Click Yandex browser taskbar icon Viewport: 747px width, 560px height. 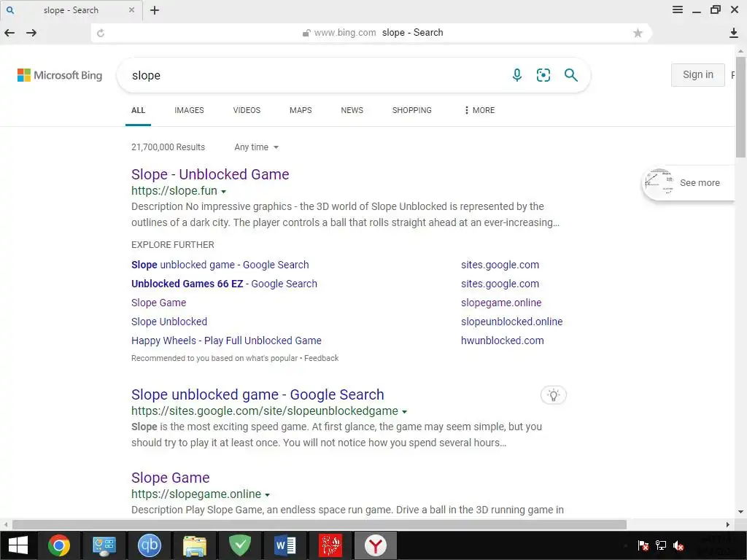(x=376, y=545)
